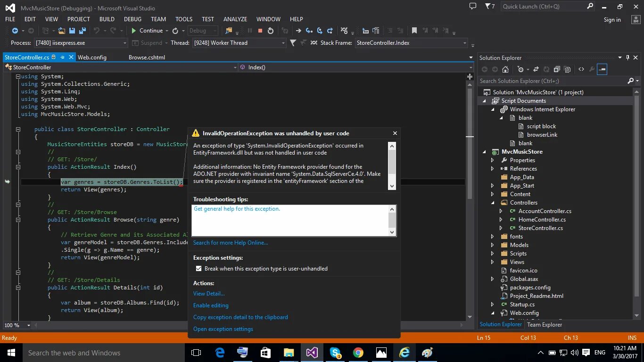This screenshot has height=362, width=644.
Task: Click the Navigate Backward toolbar icon
Action: (x=15, y=31)
